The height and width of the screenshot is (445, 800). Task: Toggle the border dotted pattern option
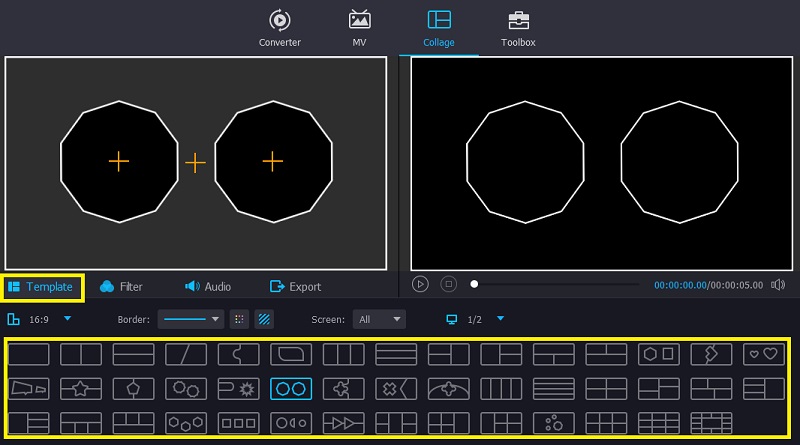240,320
